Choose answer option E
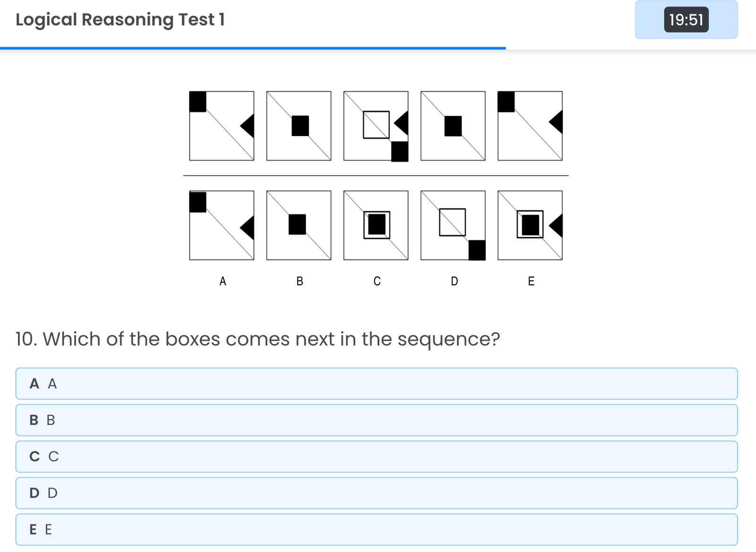This screenshot has width=756, height=552. click(376, 529)
